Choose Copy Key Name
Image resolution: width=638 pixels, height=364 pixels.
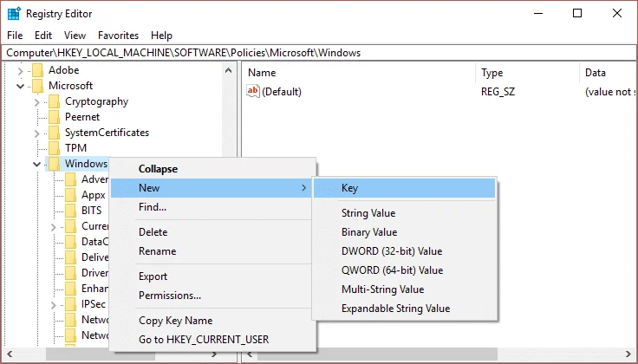pos(213,321)
